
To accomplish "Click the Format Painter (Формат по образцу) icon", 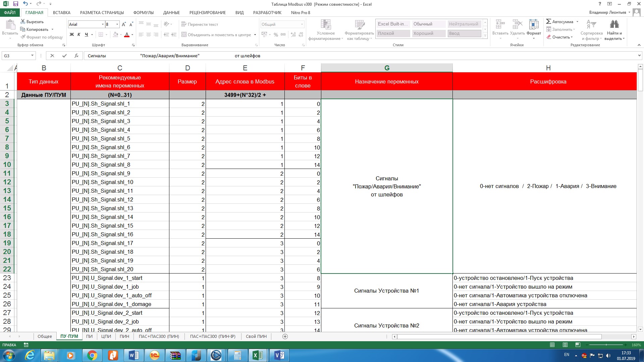I will pyautogui.click(x=23, y=37).
